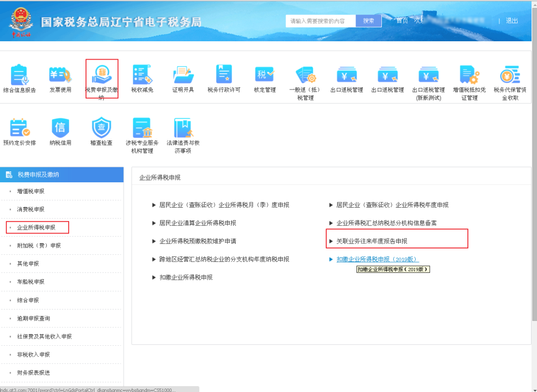This screenshot has width=537, height=392.
Task: Open the 稽查检查 shield icon
Action: (101, 128)
